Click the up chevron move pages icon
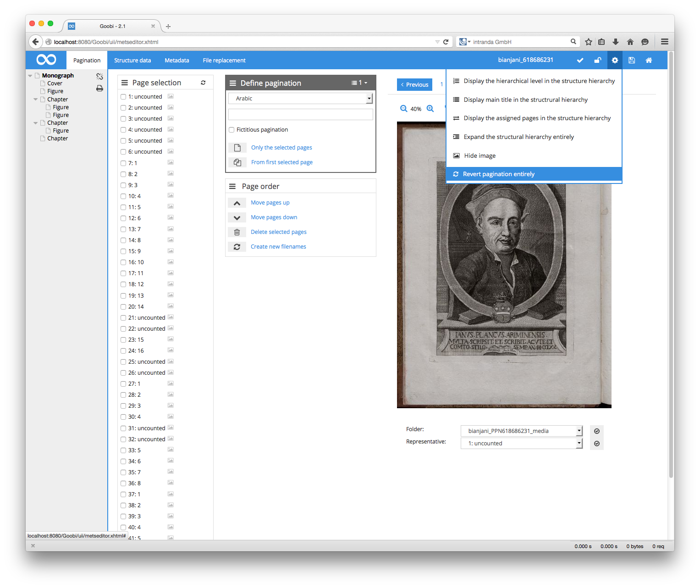This screenshot has height=588, width=700. [237, 203]
